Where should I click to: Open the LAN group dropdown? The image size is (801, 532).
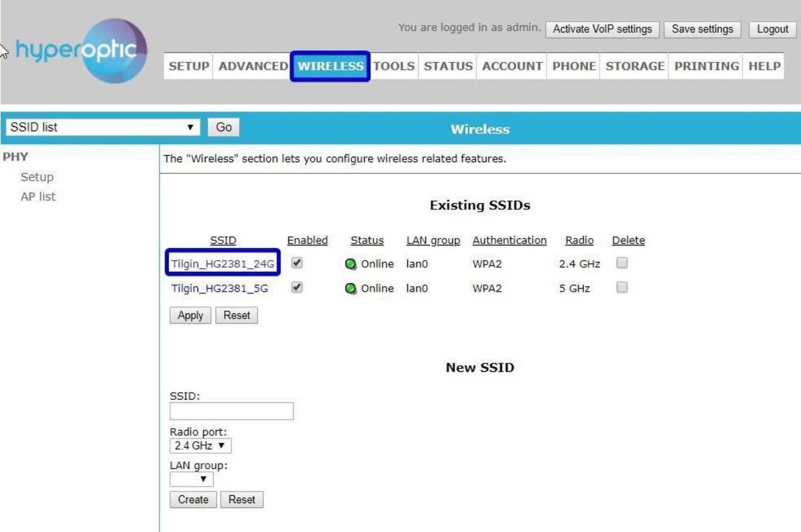[x=191, y=479]
